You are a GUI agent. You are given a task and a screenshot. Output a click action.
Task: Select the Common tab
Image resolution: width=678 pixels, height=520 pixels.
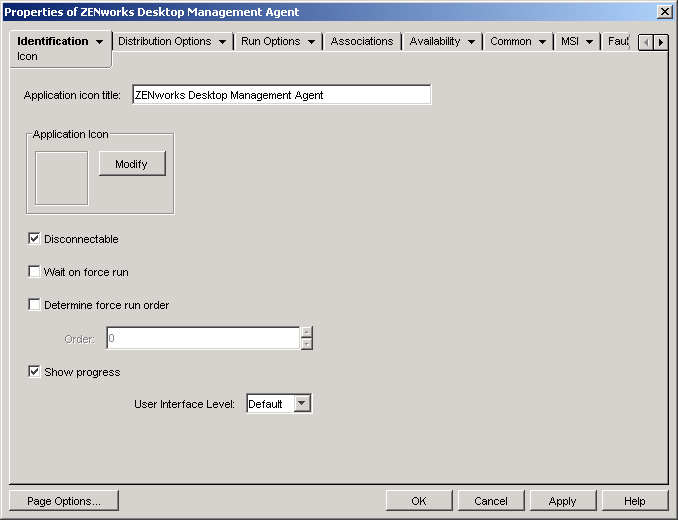(511, 42)
